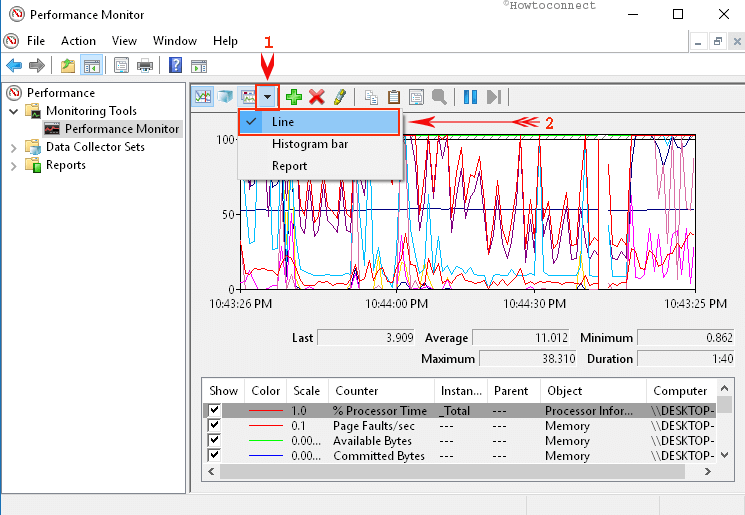
Task: Click red color line of % Processor Time
Action: pos(266,410)
